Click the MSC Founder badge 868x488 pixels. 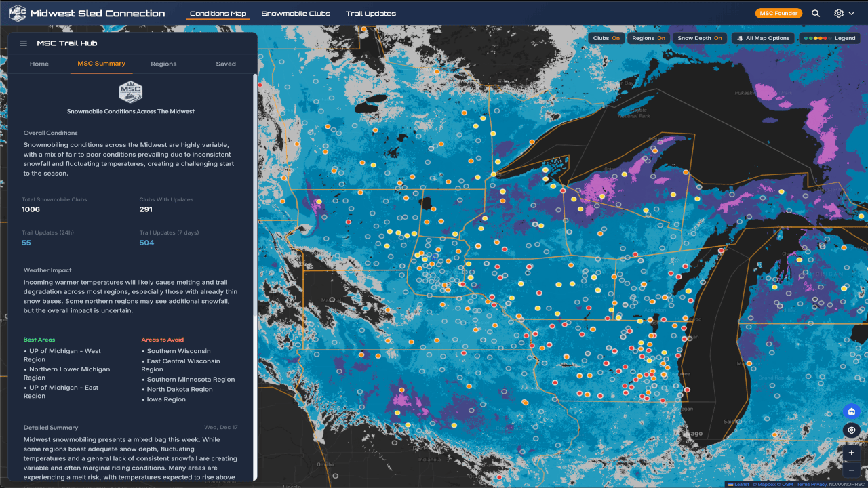pyautogui.click(x=778, y=14)
